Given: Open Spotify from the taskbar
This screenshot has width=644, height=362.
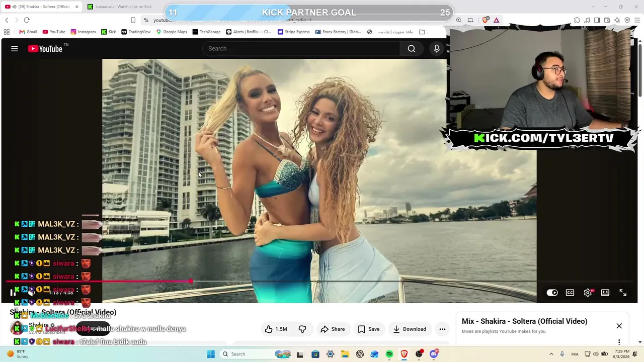Looking at the screenshot, I should 389,354.
